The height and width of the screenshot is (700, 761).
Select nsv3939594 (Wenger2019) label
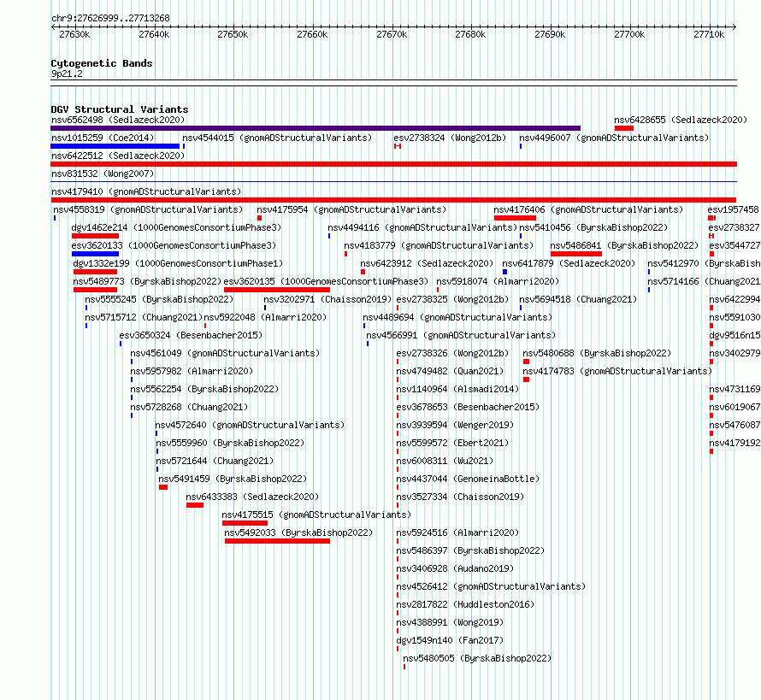point(455,425)
